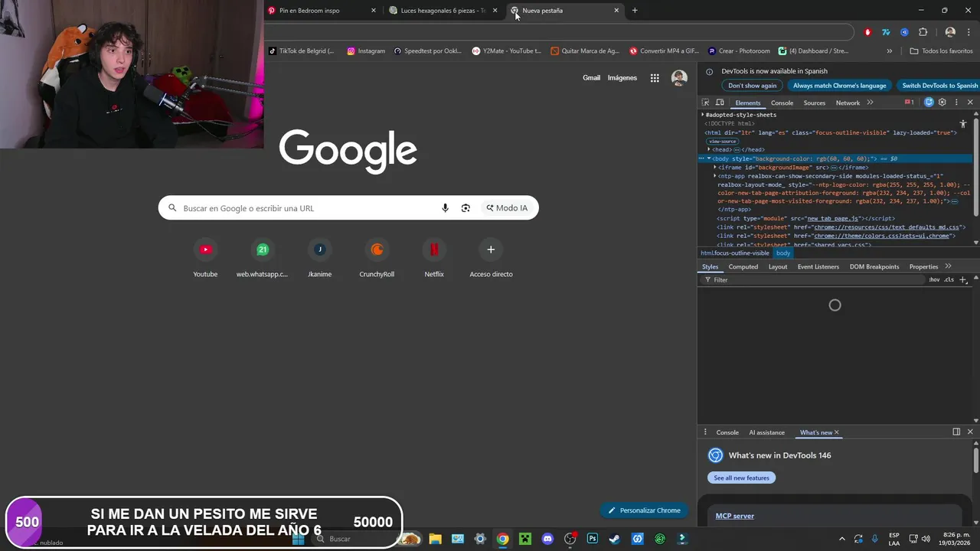Toggle the DevTools device toolbar
Viewport: 980px width, 551px height.
pos(720,103)
